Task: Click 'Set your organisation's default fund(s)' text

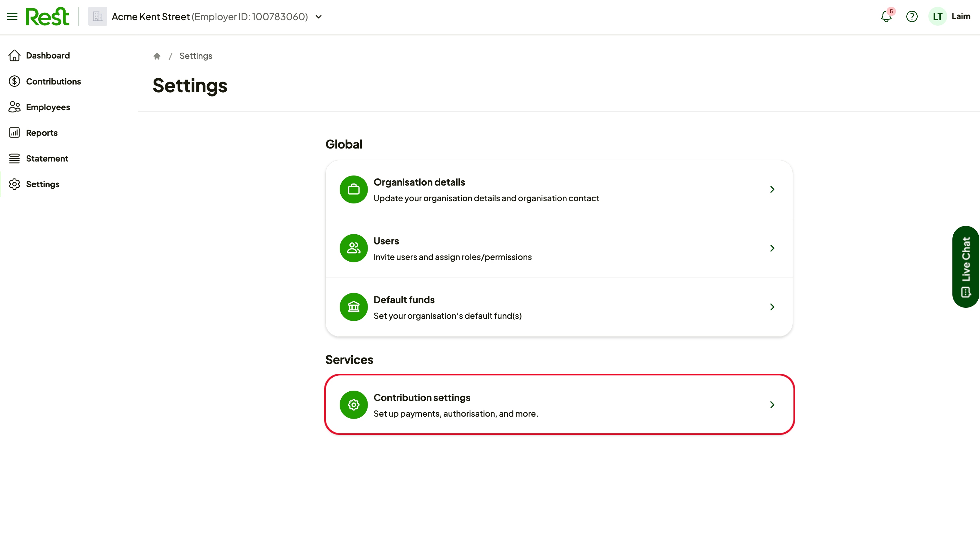Action: click(x=447, y=316)
